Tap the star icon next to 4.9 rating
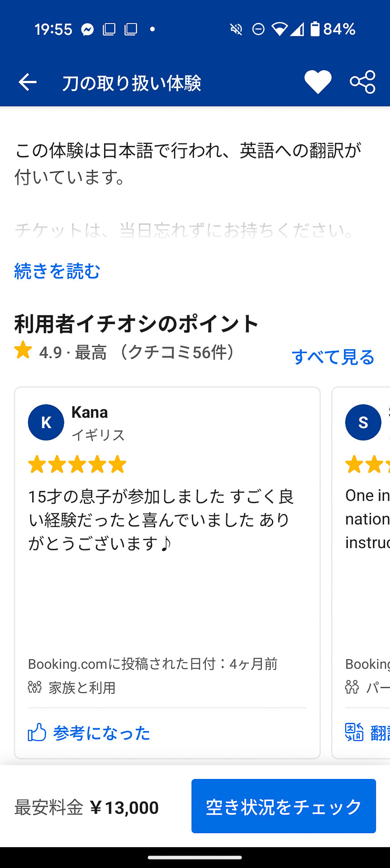Screen dimensions: 390x868 pos(22,350)
